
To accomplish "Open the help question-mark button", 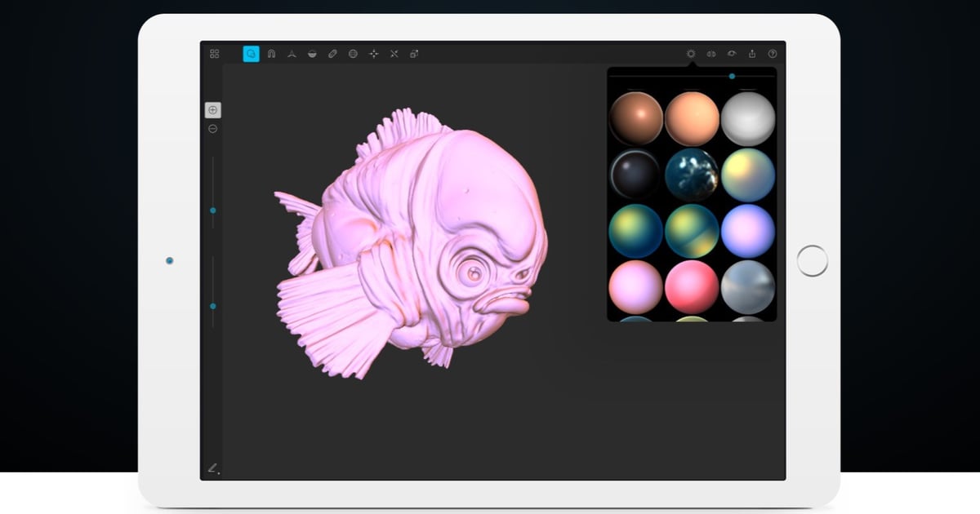I will [x=770, y=53].
